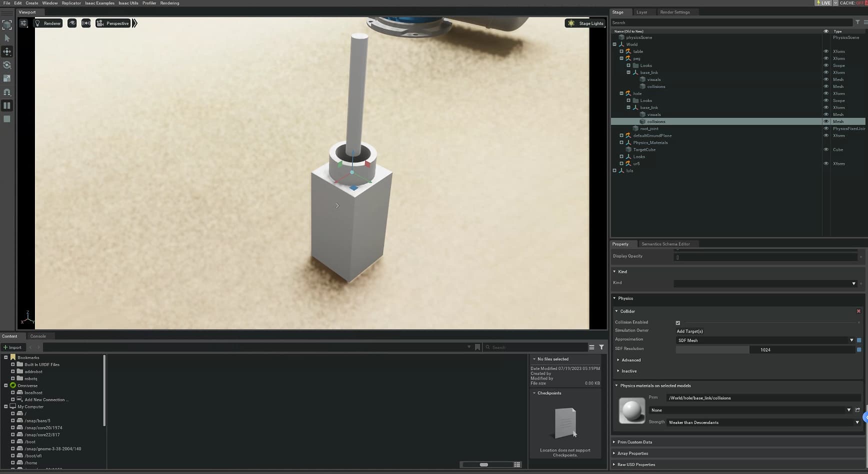The height and width of the screenshot is (474, 868).
Task: Click the viewport broadcast/streaming icon
Action: (86, 23)
